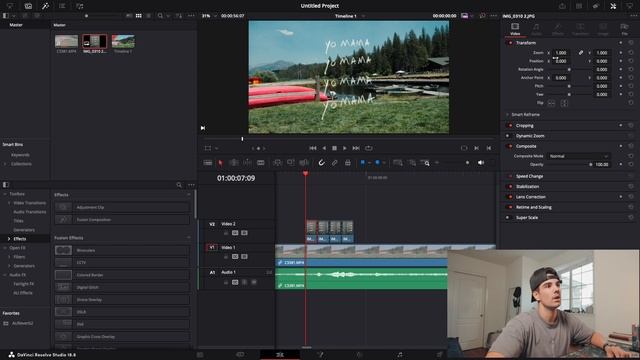Activate the Trim Edit mode tool
This screenshot has height=360, width=640.
234,163
